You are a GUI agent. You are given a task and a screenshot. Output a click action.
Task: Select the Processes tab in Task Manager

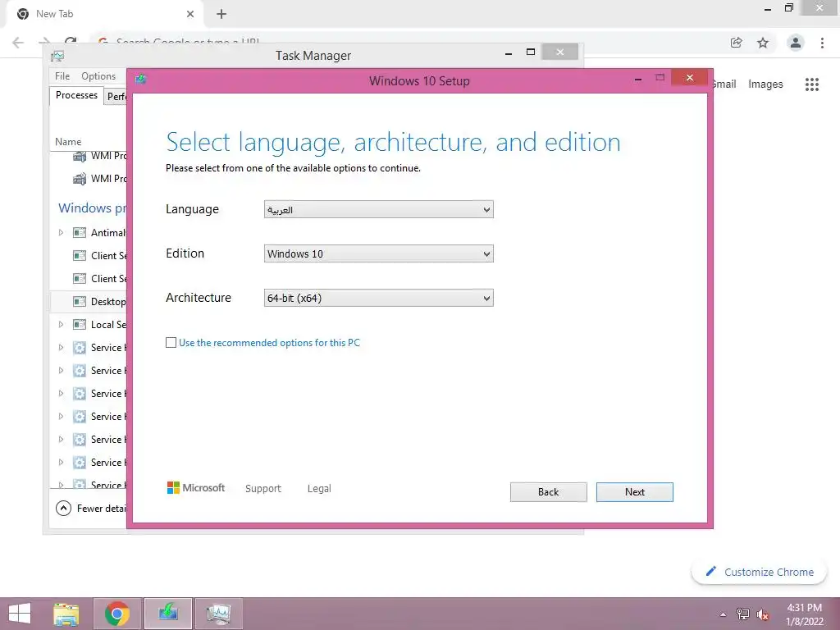click(x=76, y=95)
